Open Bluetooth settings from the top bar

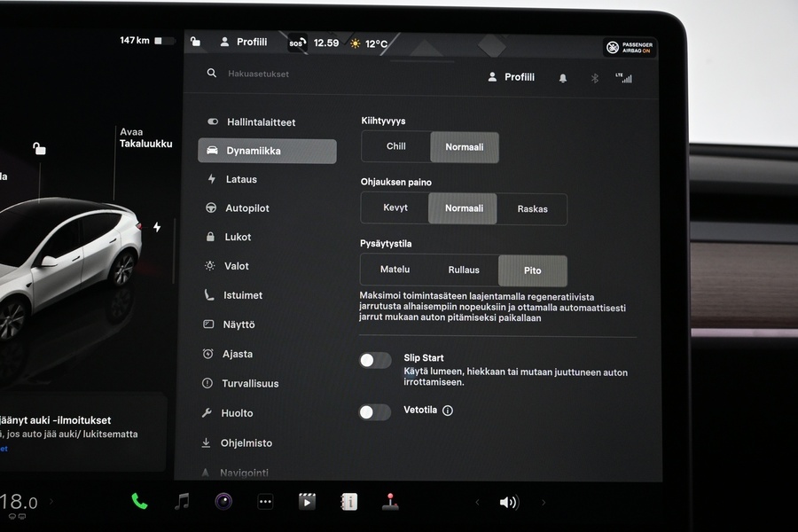click(x=594, y=78)
